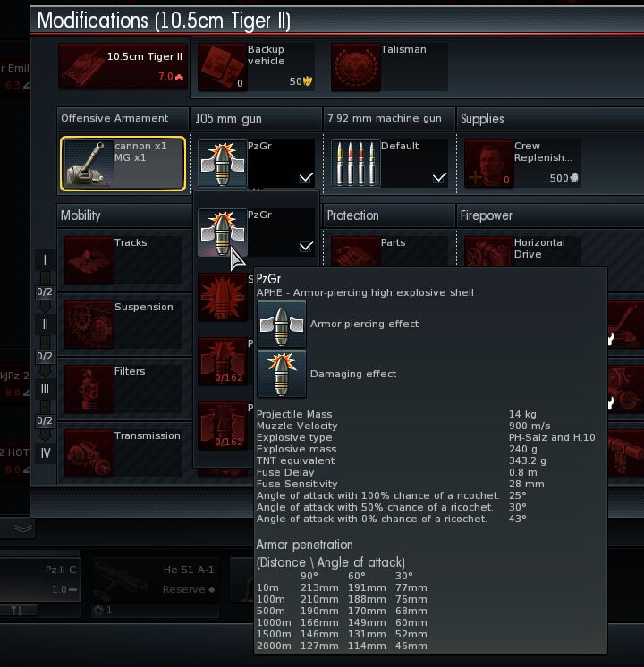Select tier I marker in the rank column
Screen dimensions: 644x667
[x=45, y=260]
